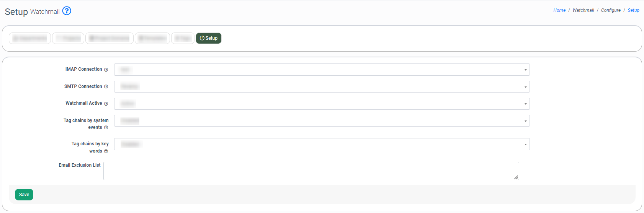Show help for Tag chains by system events
The image size is (644, 213).
(x=106, y=128)
